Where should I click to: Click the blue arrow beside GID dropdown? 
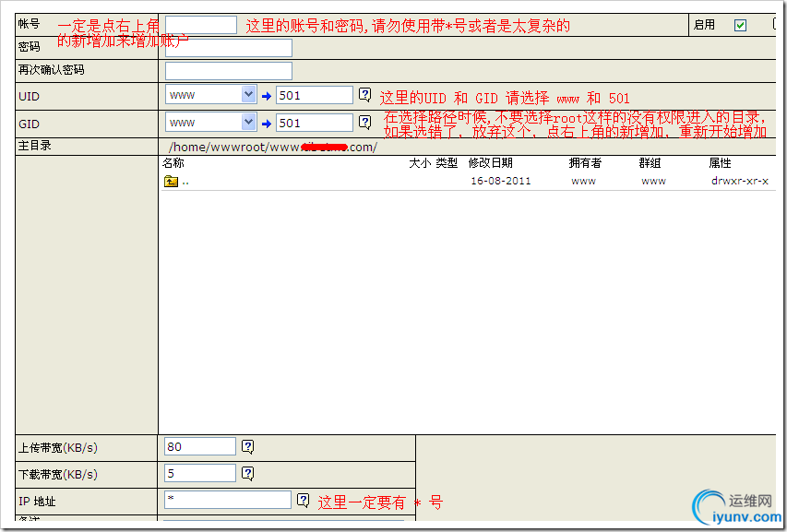(267, 124)
